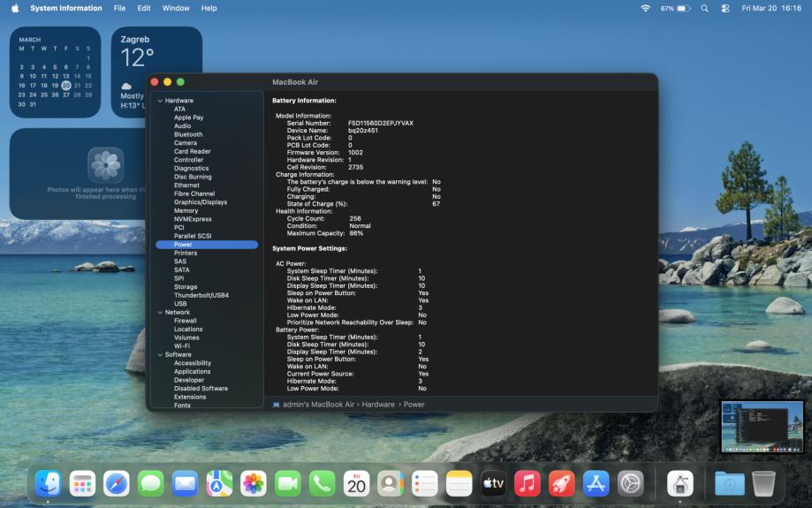The width and height of the screenshot is (812, 508).
Task: Launch Safari from the dock
Action: pos(117,483)
